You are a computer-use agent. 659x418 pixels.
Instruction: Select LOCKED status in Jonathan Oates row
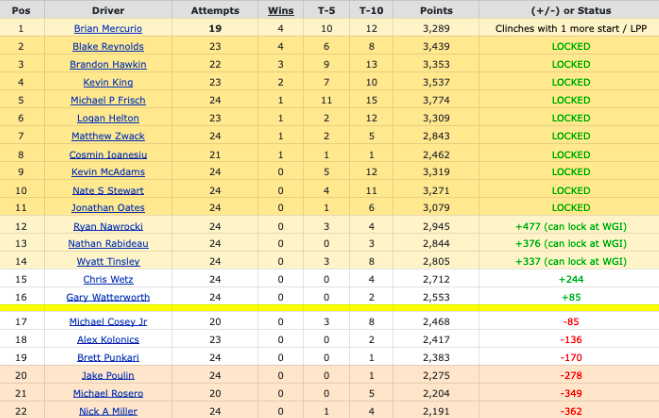point(571,208)
